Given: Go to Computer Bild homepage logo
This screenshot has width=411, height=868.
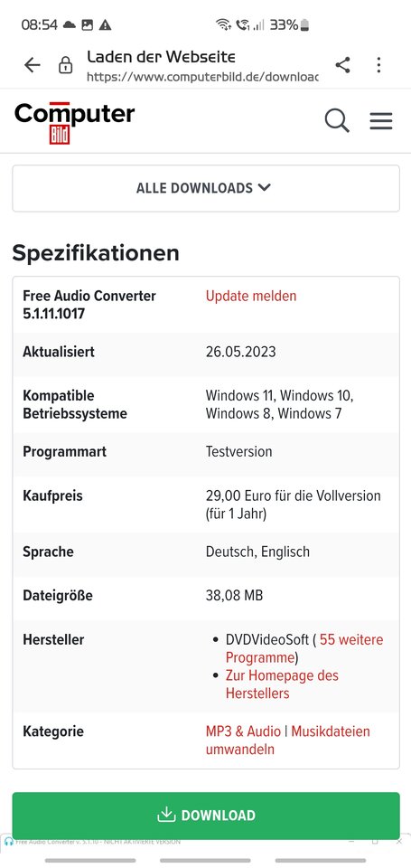Looking at the screenshot, I should pyautogui.click(x=75, y=122).
